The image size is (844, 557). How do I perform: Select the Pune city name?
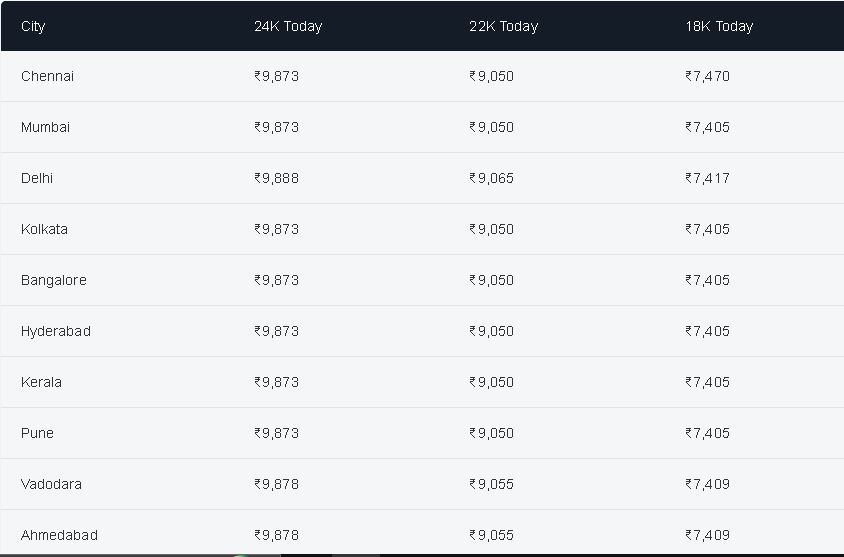[x=37, y=433]
